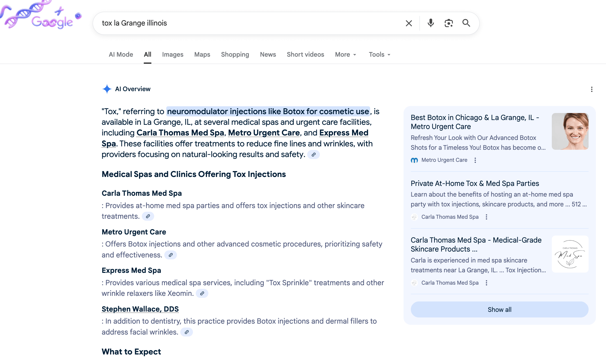
Task: Switch to Short videos tab
Action: tap(305, 54)
